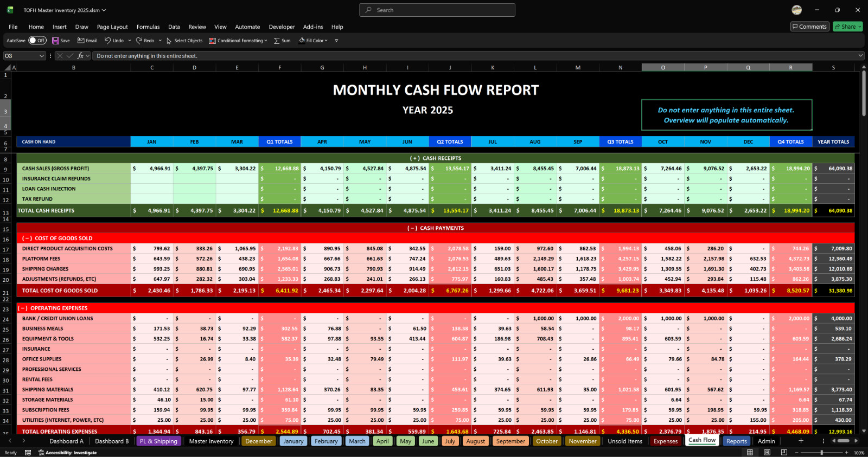Click the zoom level 100% button
868x457 pixels.
(x=859, y=453)
